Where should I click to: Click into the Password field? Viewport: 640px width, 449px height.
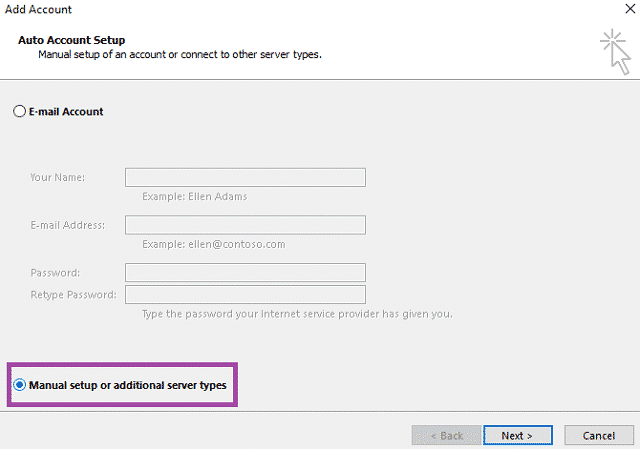pos(245,273)
